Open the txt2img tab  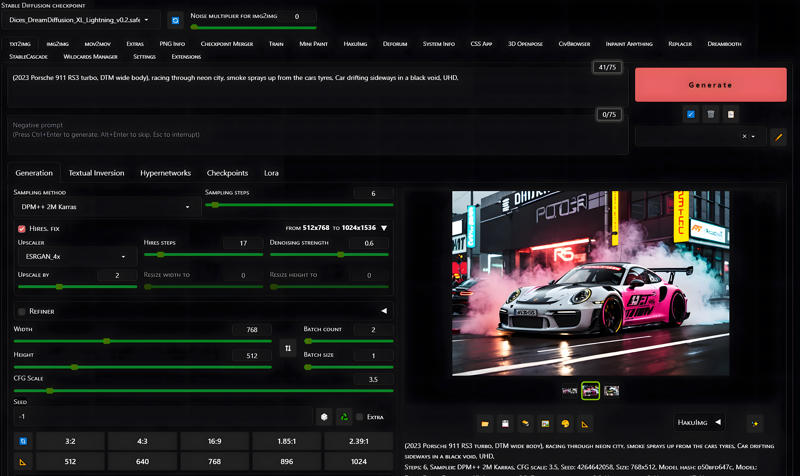(20, 44)
